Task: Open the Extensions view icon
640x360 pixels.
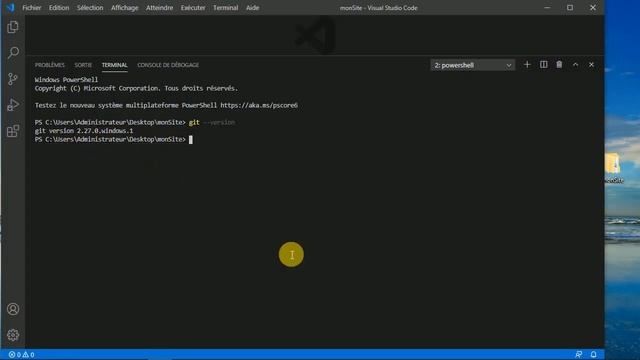Action: (13, 131)
